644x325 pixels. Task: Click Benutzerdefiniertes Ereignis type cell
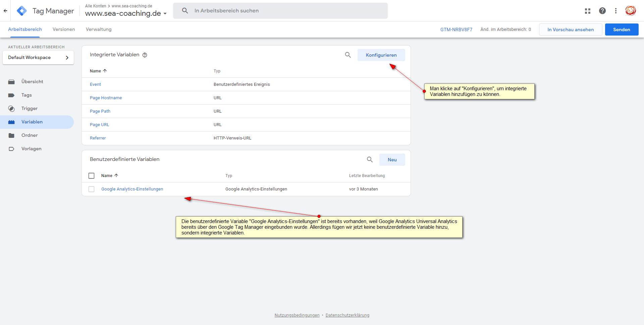pos(242,85)
